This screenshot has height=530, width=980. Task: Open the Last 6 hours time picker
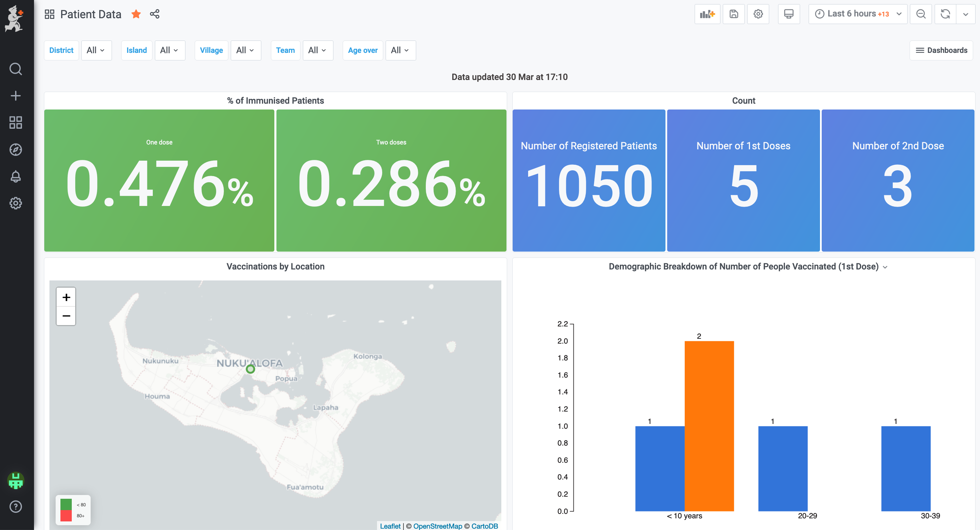[x=857, y=14]
